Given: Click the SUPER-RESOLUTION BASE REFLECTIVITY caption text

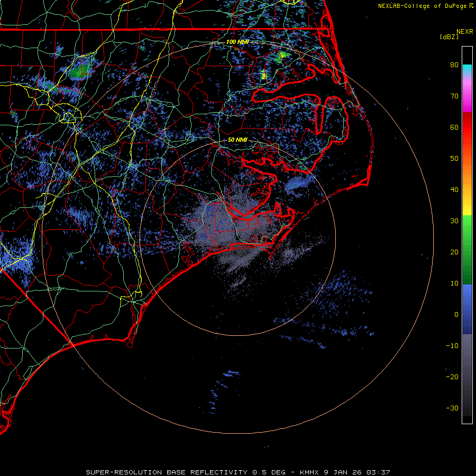Looking at the screenshot, I should pos(167,472).
